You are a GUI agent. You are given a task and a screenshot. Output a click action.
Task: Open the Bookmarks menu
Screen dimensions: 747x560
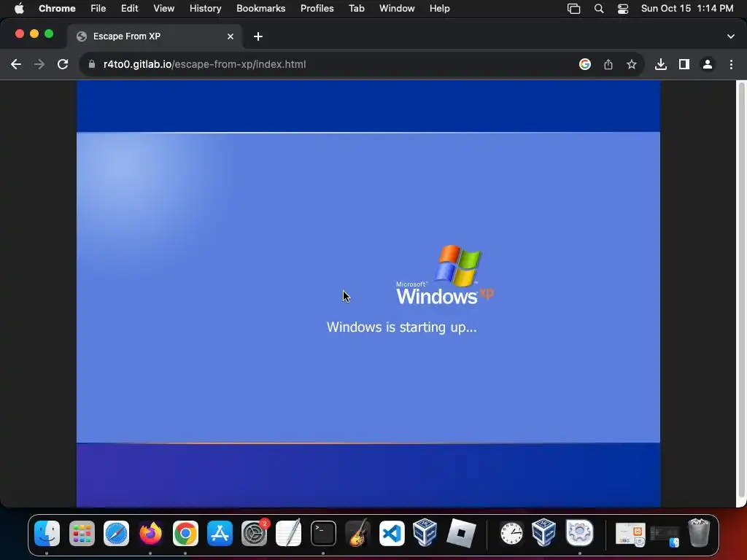261,9
